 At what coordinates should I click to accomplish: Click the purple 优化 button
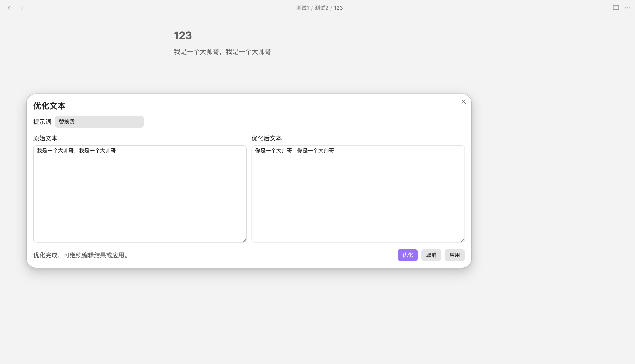click(x=407, y=255)
